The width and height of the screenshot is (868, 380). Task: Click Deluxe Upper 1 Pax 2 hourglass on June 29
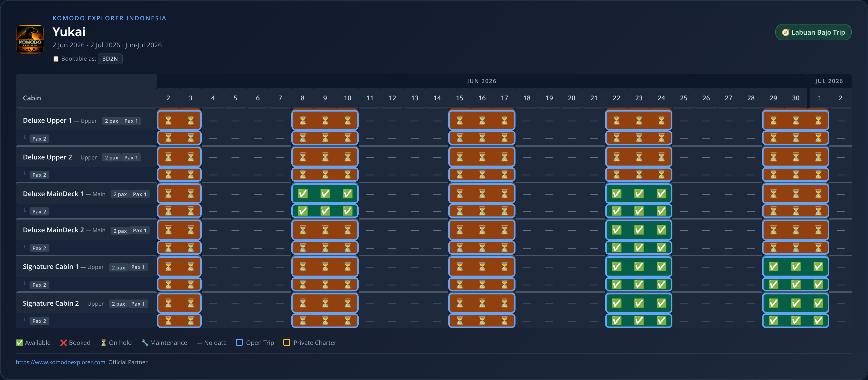773,138
